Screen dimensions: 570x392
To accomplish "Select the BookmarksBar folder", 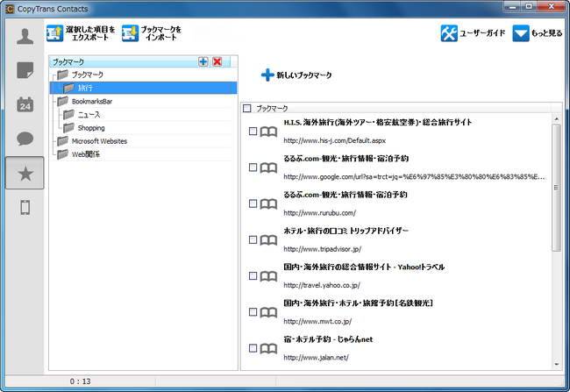I will pos(92,101).
